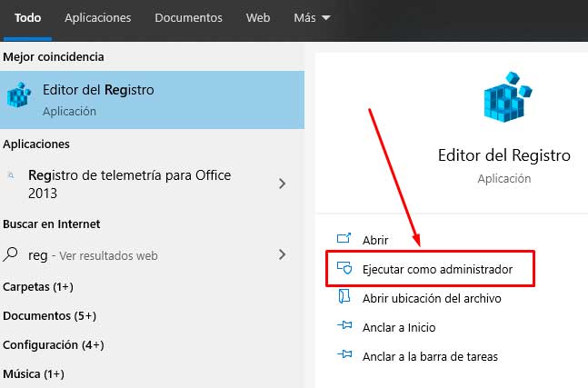Viewport: 588px width, 388px height.
Task: Click the reg web search result
Action: pos(152,255)
